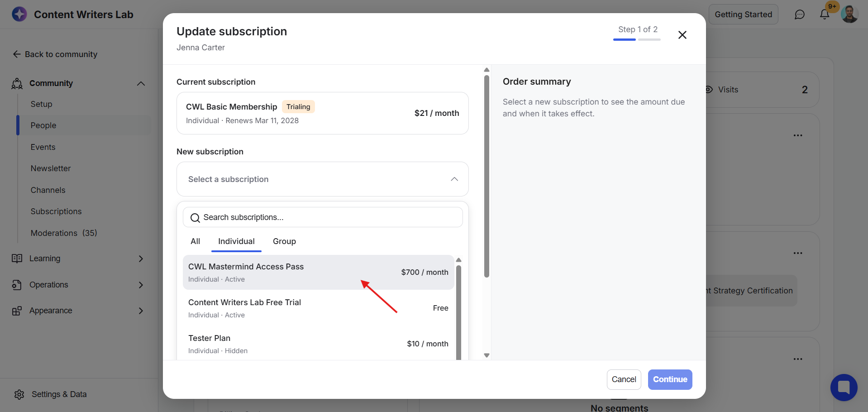This screenshot has width=868, height=412.
Task: Open the three-dot menu below the Visits card
Action: click(798, 135)
